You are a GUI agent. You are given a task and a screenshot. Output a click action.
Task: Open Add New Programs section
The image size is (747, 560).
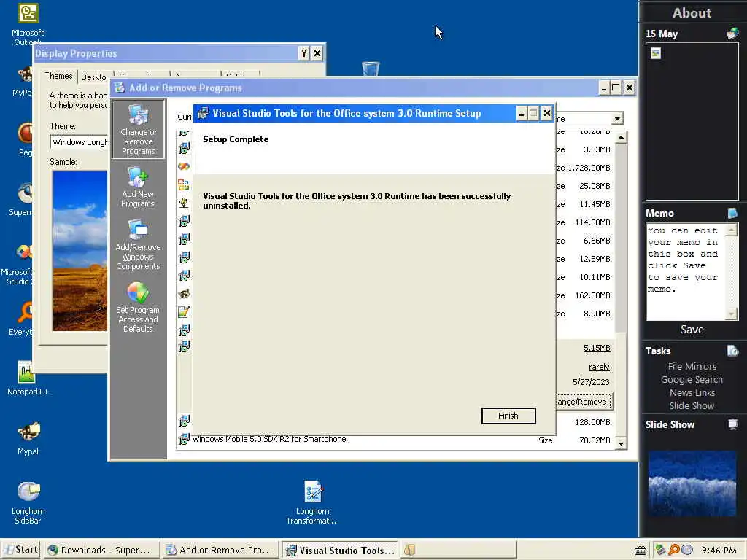pyautogui.click(x=138, y=187)
